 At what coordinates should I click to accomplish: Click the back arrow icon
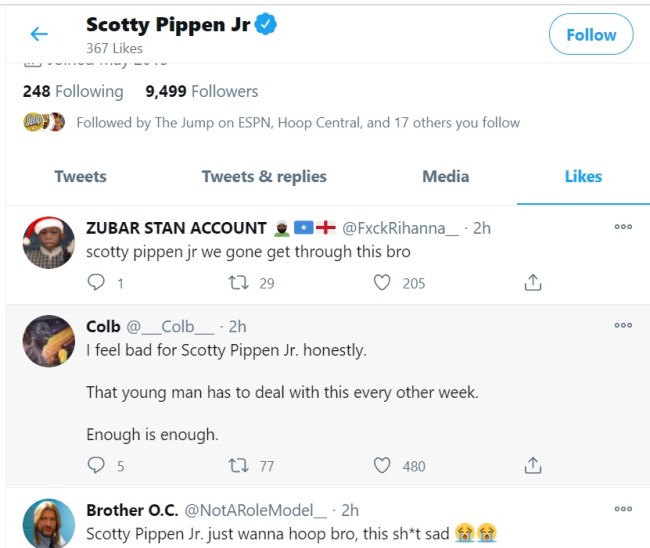pyautogui.click(x=39, y=34)
